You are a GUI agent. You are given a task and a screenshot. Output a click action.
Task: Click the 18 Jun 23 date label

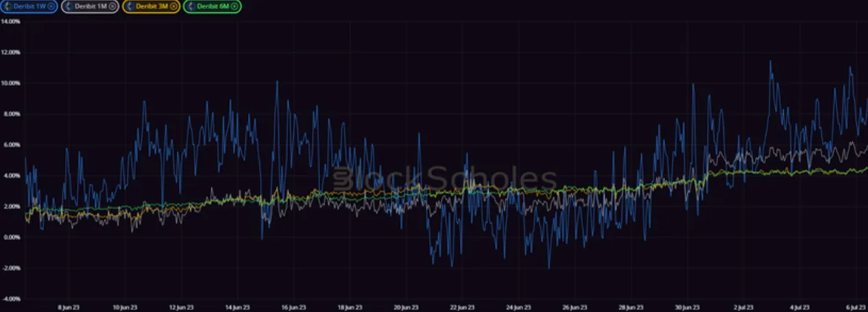click(x=350, y=308)
